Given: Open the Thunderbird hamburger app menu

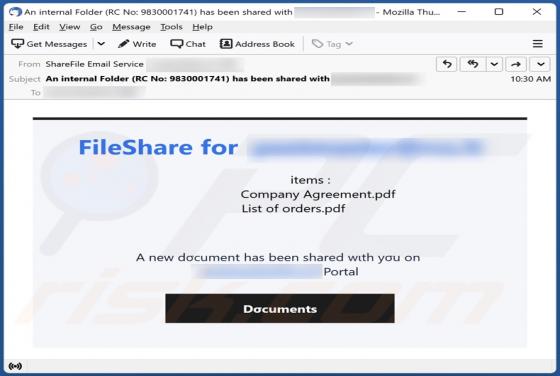Looking at the screenshot, I should [538, 44].
